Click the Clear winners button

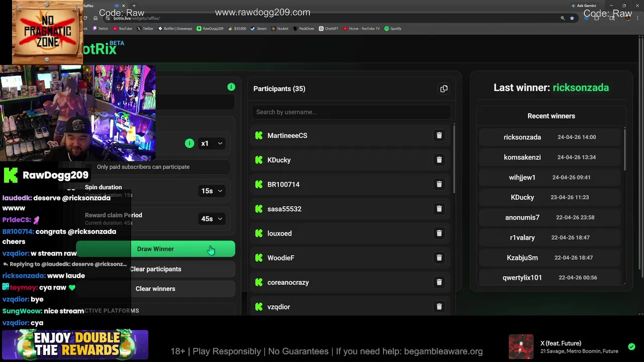click(x=155, y=289)
